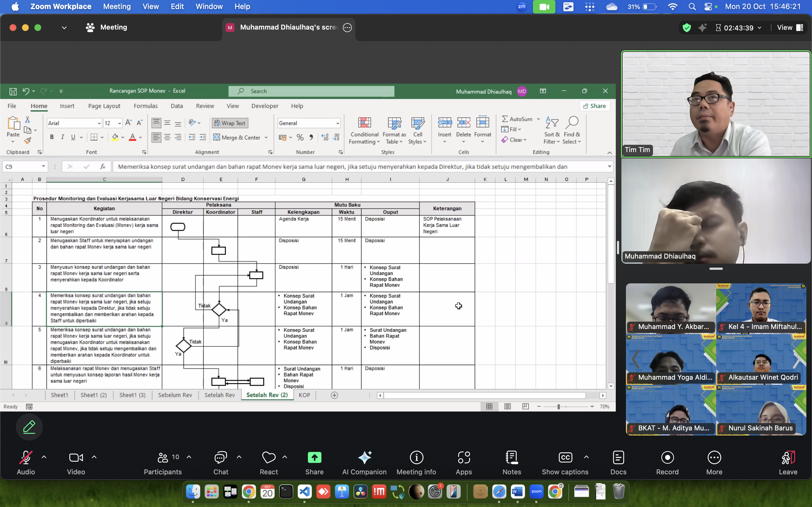Expand audio options arrow next to Audio
Screen dimensions: 812x507
(x=44, y=457)
